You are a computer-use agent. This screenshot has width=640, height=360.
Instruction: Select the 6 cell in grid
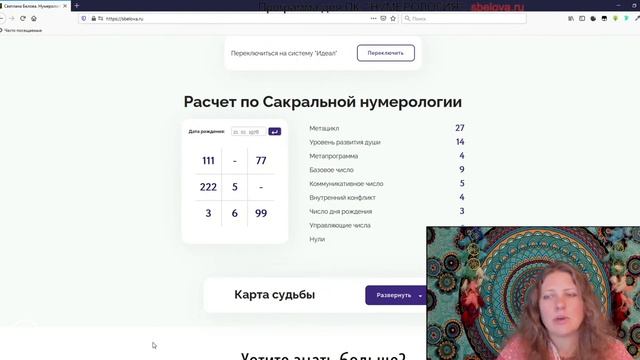click(235, 213)
